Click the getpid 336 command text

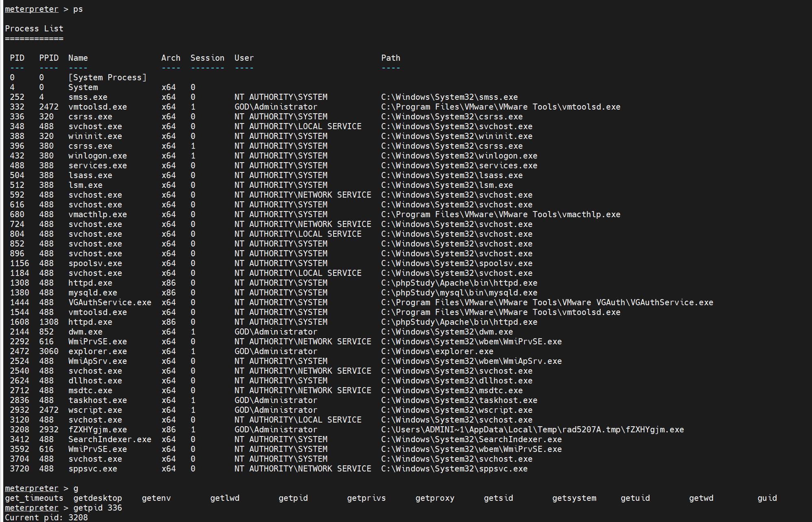pyautogui.click(x=97, y=508)
